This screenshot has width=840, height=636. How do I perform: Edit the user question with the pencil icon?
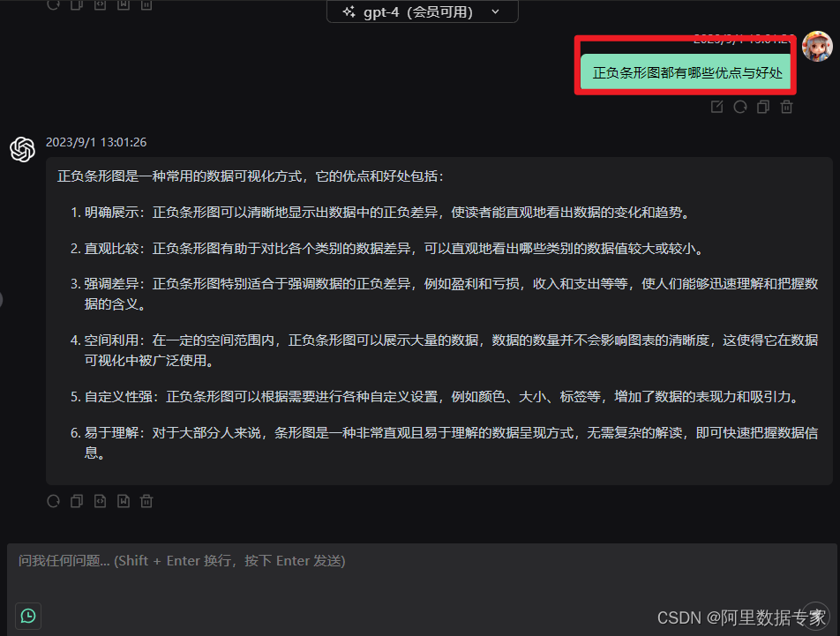717,106
